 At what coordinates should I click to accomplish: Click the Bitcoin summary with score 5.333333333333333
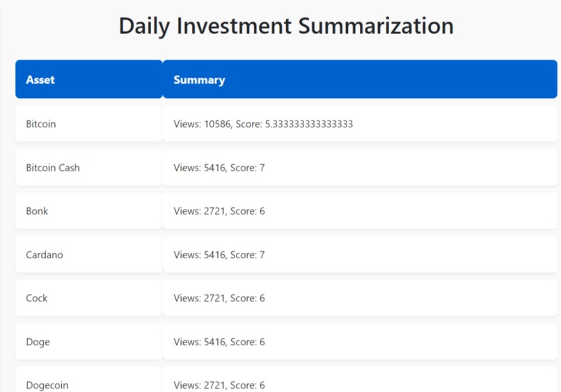[x=360, y=124]
